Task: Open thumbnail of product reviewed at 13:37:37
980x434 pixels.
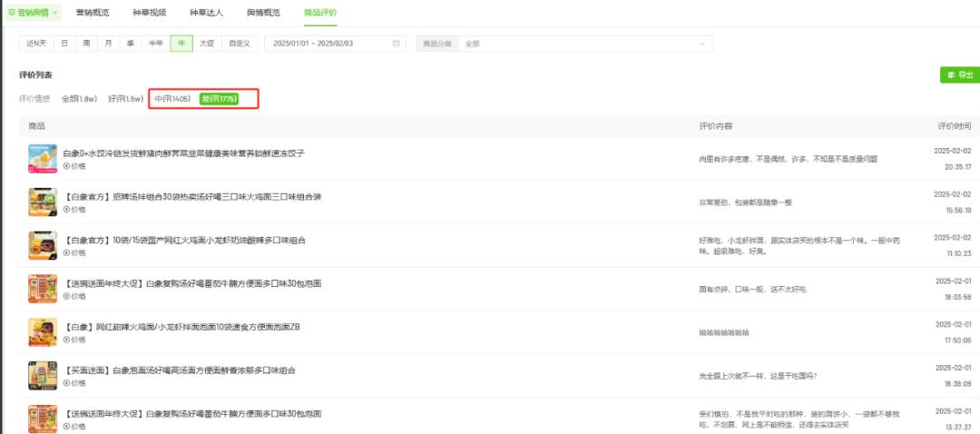Action: pyautogui.click(x=43, y=419)
